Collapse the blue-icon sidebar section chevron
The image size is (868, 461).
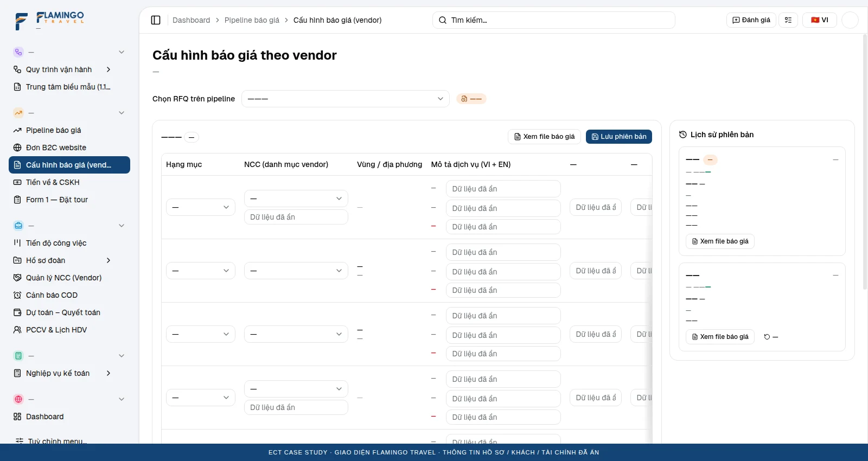(122, 226)
